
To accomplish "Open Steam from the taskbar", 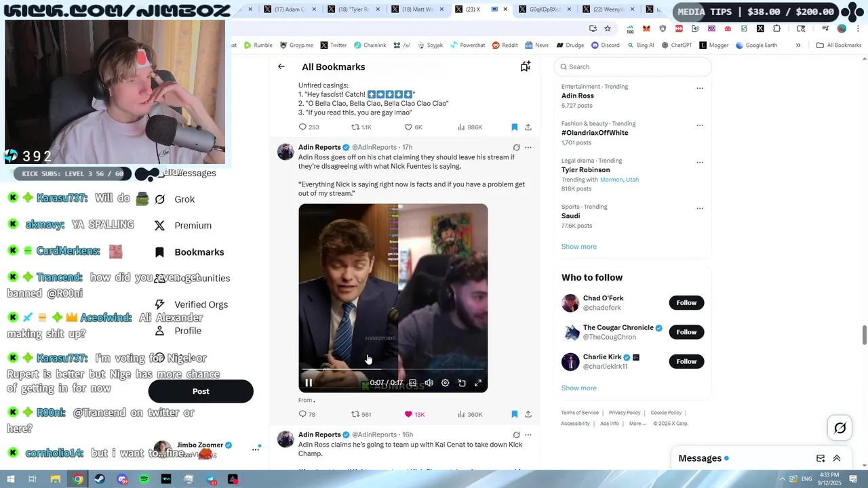I will 100,479.
